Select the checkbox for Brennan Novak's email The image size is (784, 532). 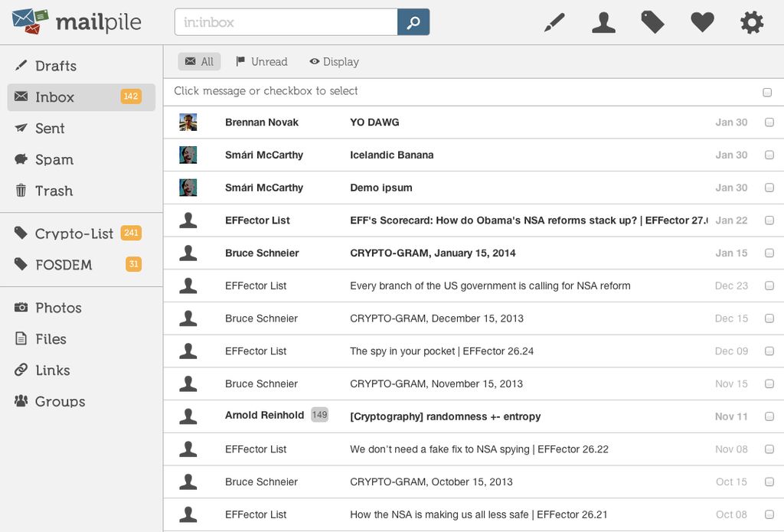pos(769,122)
